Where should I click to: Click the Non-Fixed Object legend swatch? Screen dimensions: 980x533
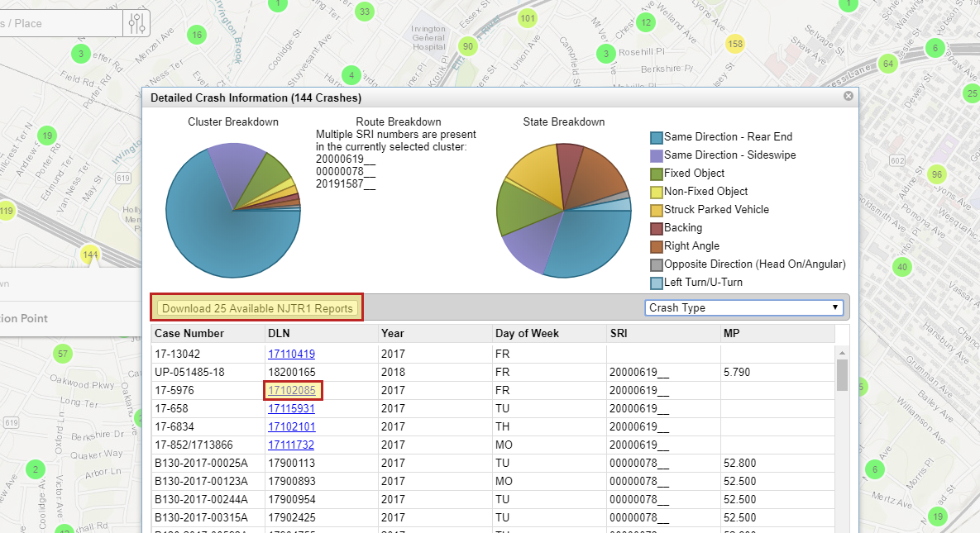click(657, 192)
